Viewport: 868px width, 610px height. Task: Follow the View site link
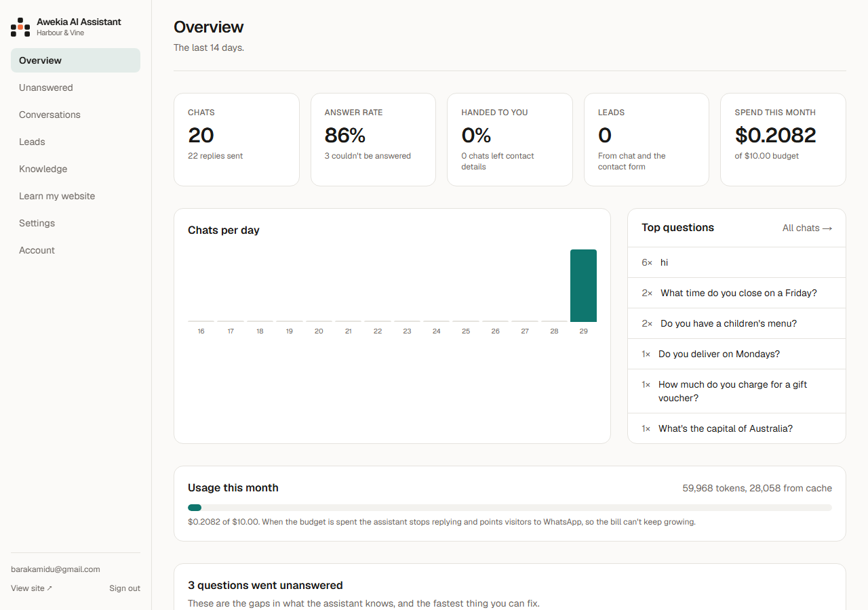point(31,588)
